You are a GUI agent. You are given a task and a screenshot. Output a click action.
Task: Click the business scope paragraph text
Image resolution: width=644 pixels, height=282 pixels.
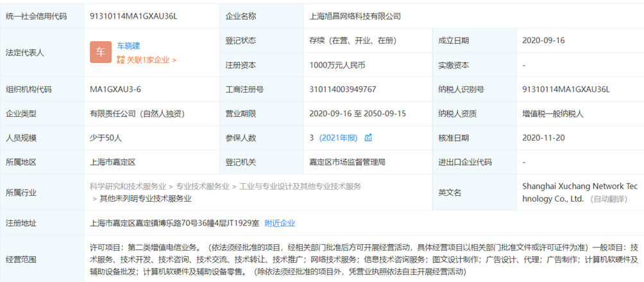pyautogui.click(x=364, y=260)
